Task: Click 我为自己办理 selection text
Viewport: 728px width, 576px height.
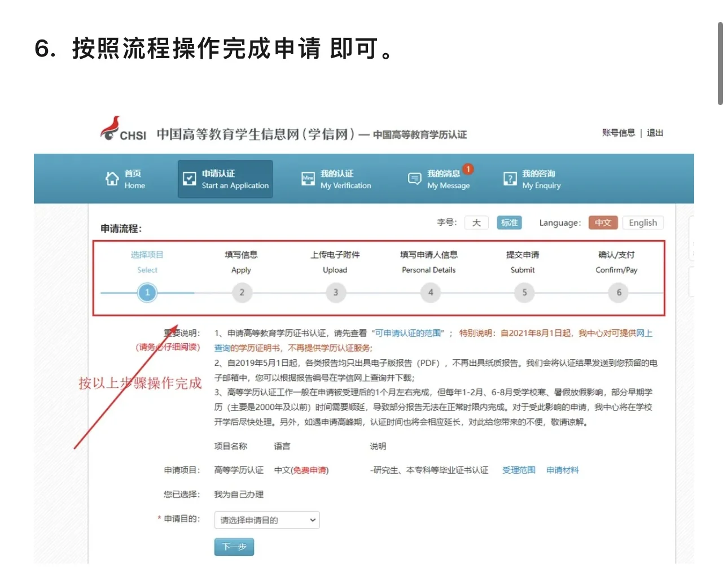Action: (239, 494)
